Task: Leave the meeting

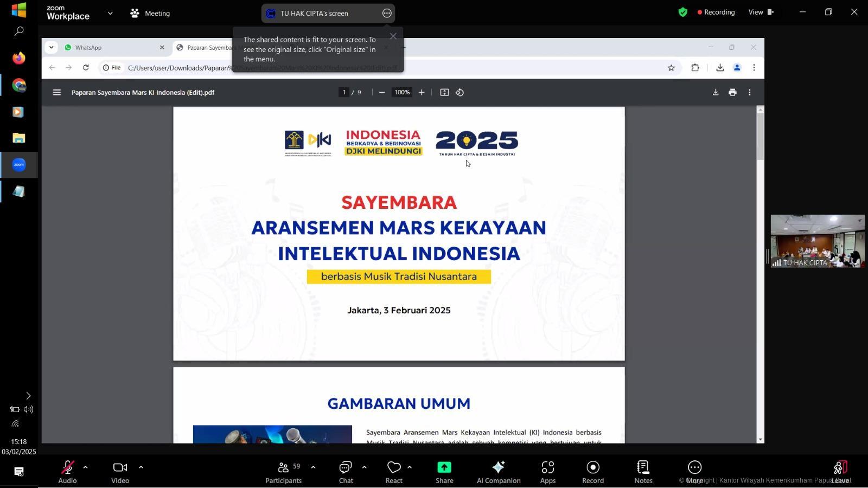Action: (840, 472)
